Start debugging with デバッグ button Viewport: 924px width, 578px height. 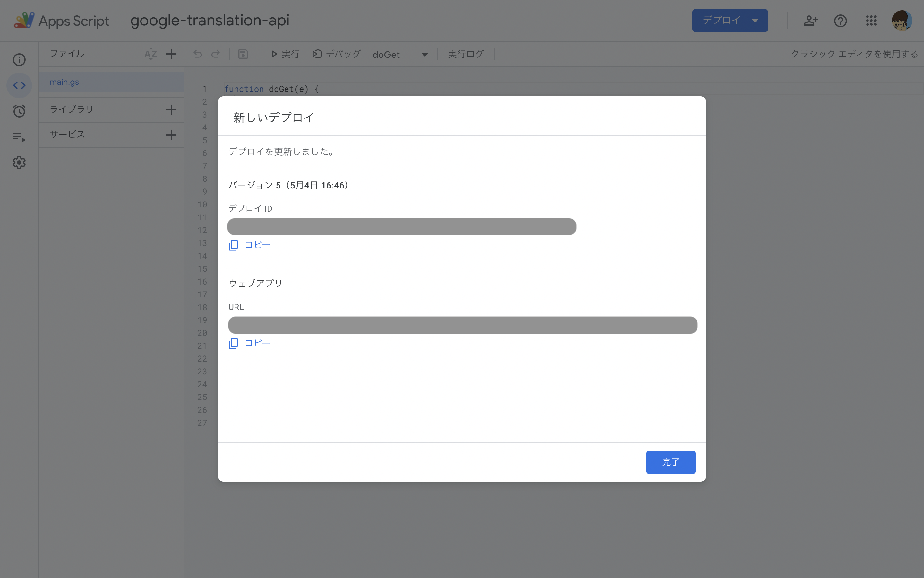(337, 54)
